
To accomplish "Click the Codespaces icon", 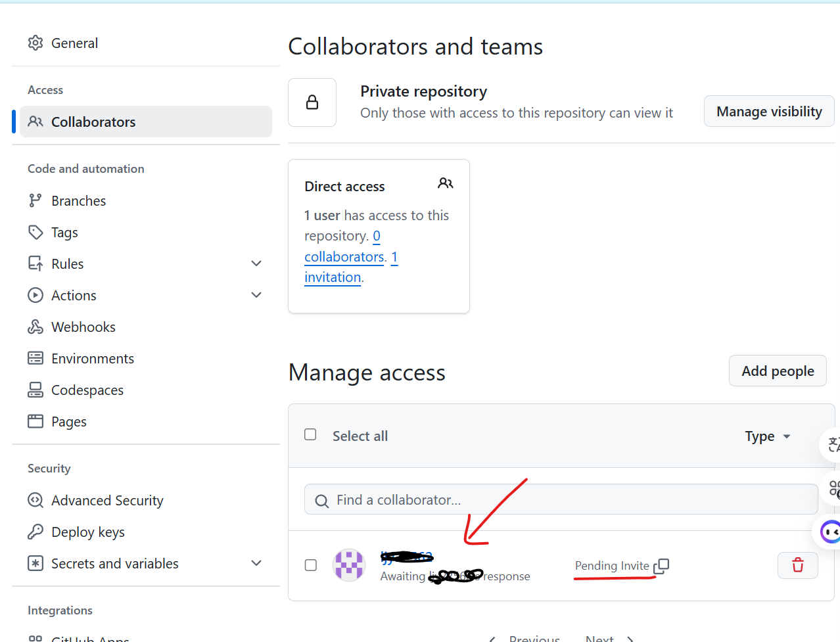I will (35, 390).
